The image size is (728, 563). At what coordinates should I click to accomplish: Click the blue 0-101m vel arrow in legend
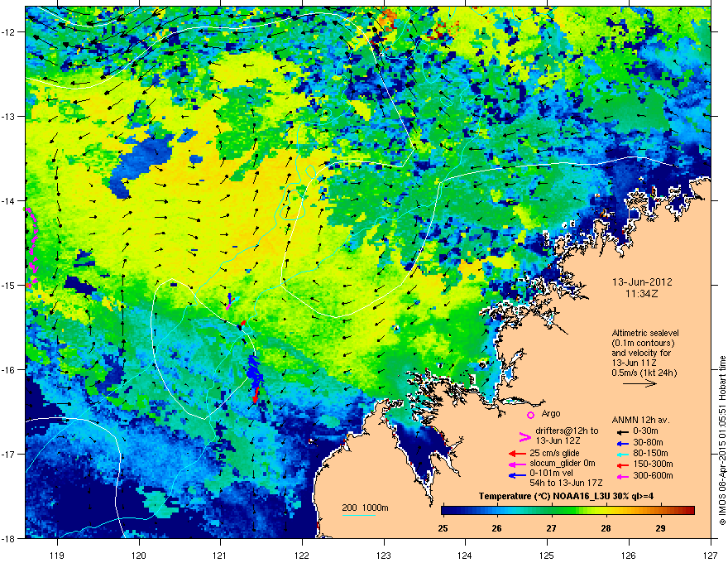click(517, 475)
